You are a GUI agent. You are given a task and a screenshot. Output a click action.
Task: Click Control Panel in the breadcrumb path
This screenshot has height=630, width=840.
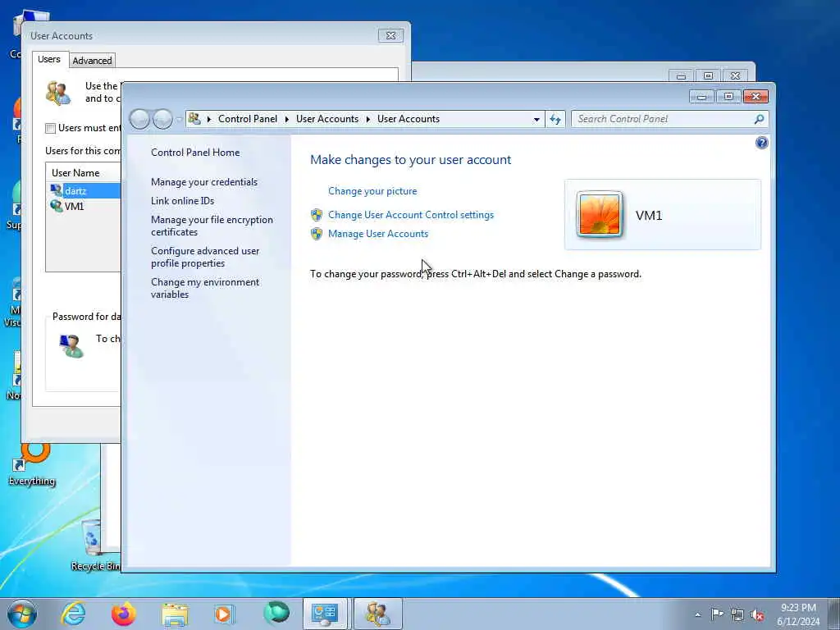click(248, 119)
